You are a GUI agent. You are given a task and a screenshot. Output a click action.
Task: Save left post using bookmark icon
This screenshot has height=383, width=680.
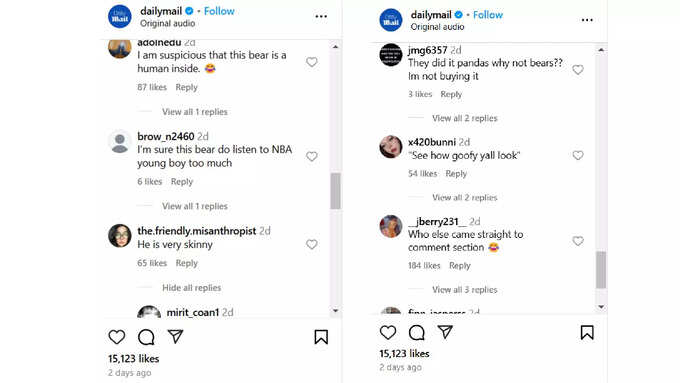point(321,337)
